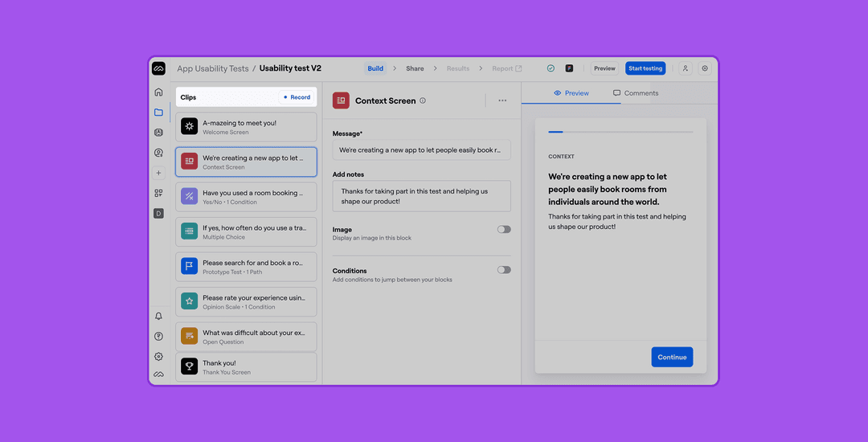Click the external link icon beside Report
868x442 pixels.
[x=518, y=68]
